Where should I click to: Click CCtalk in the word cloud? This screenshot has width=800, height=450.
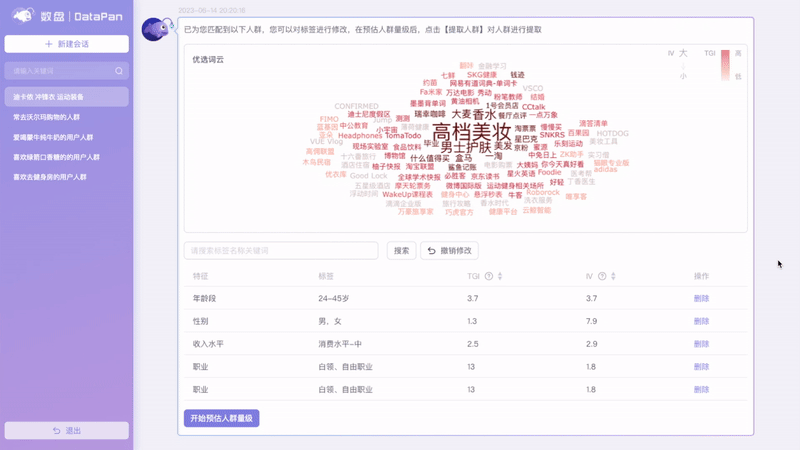(x=534, y=107)
